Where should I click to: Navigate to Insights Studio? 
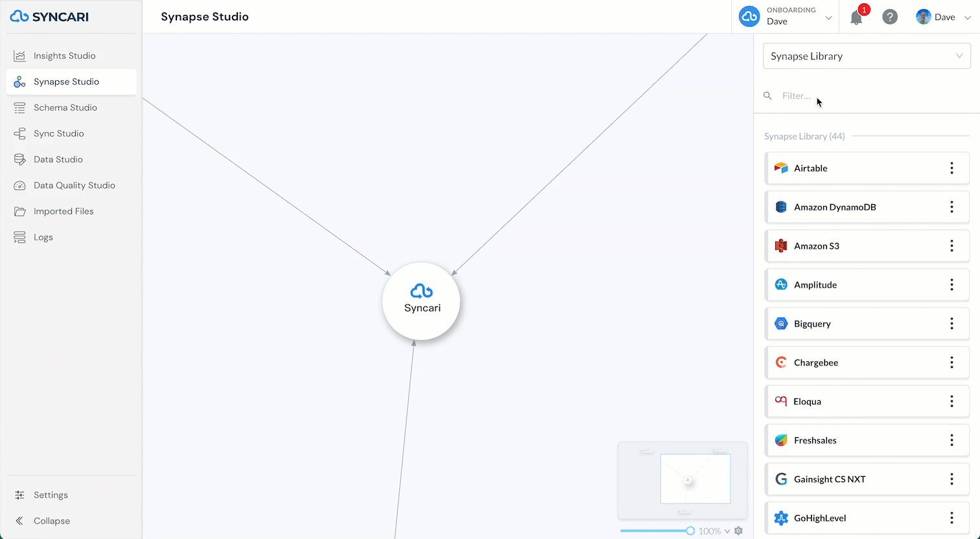point(64,56)
